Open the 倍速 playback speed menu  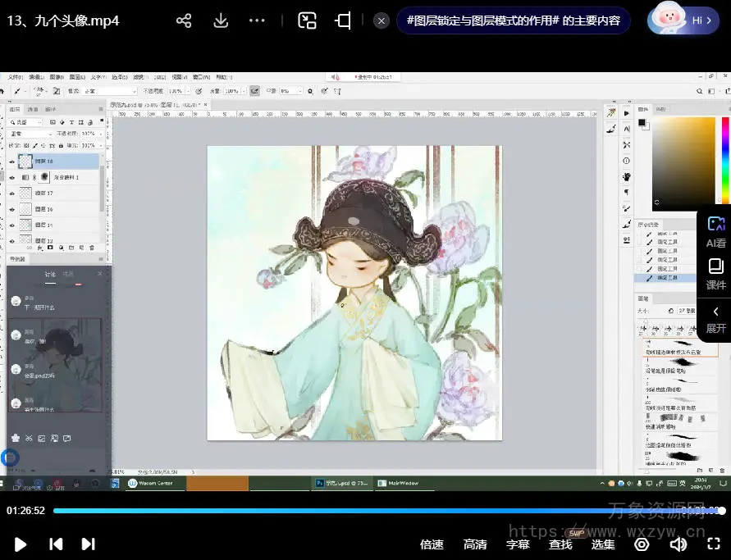click(x=432, y=544)
